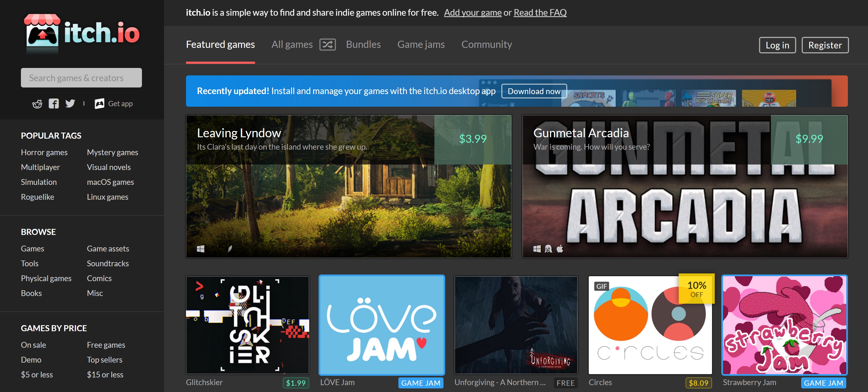
Task: Click the Glitchskier title text
Action: point(204,383)
